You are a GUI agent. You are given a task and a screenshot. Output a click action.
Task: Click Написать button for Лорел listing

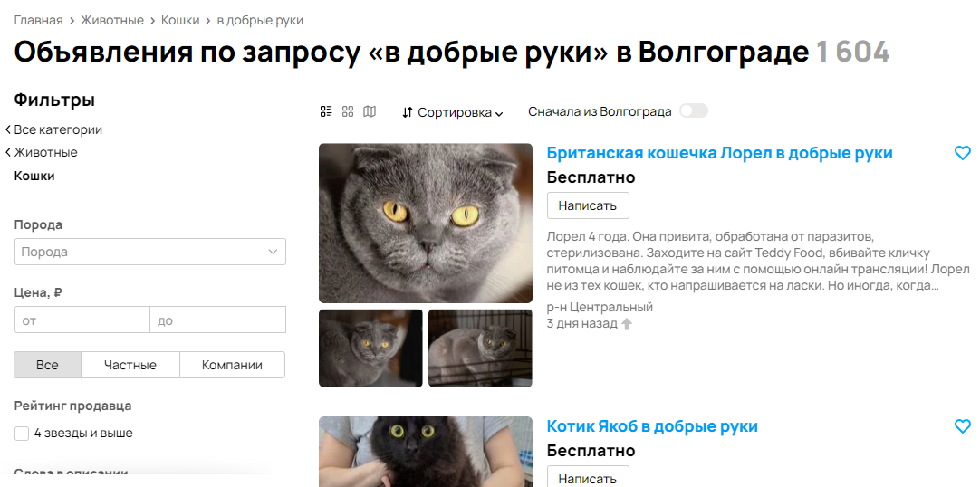[588, 205]
